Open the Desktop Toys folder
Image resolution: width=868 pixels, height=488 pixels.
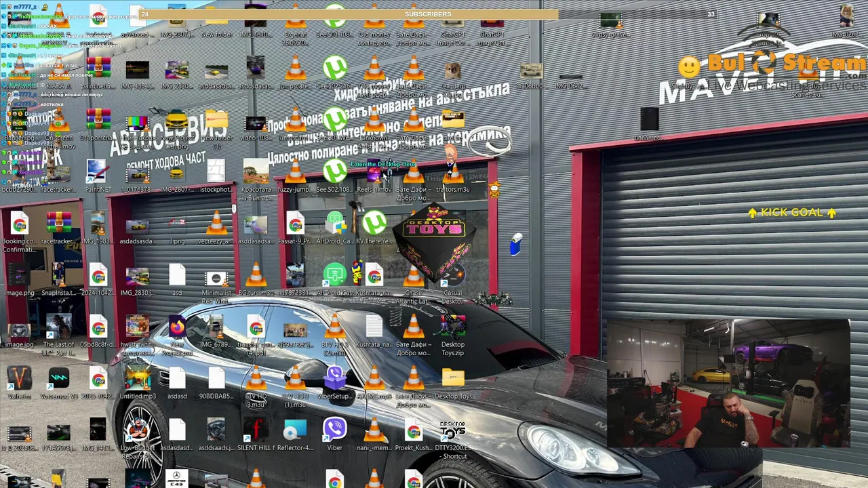(x=453, y=383)
